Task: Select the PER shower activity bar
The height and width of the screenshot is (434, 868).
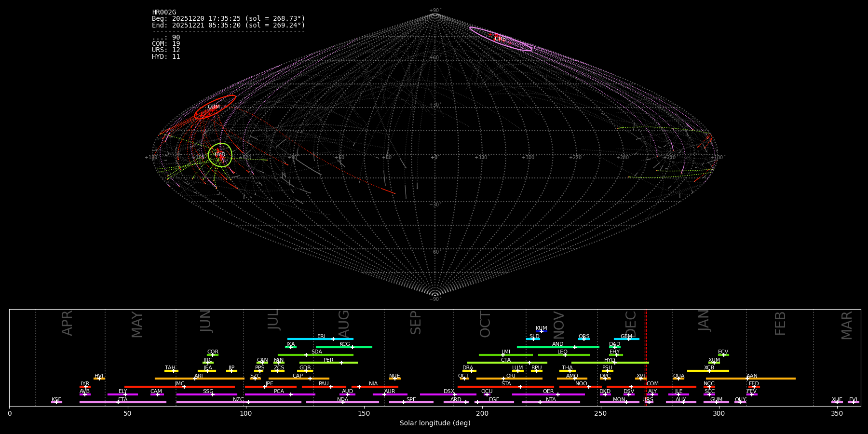Action: 328,363
